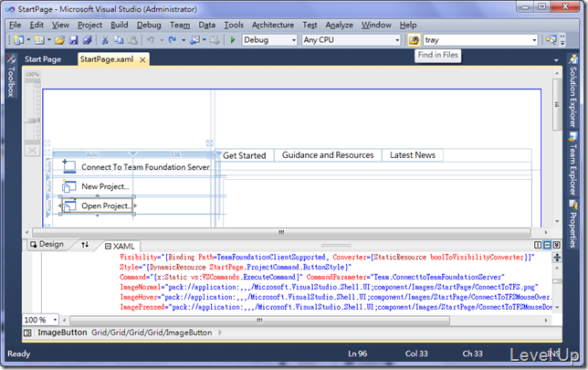The image size is (588, 370).
Task: Click the icon right of the find box
Action: [551, 40]
